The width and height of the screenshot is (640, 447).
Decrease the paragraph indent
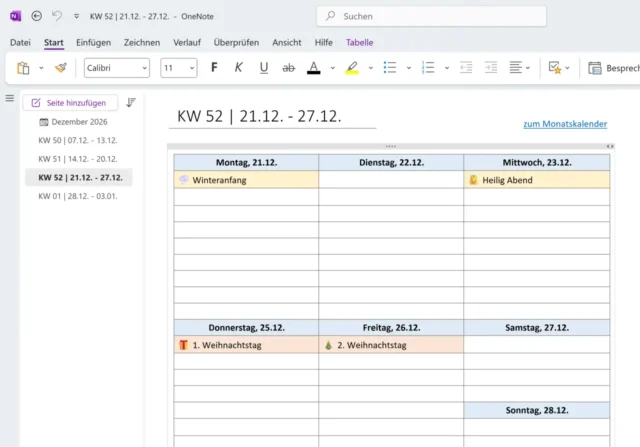466,68
